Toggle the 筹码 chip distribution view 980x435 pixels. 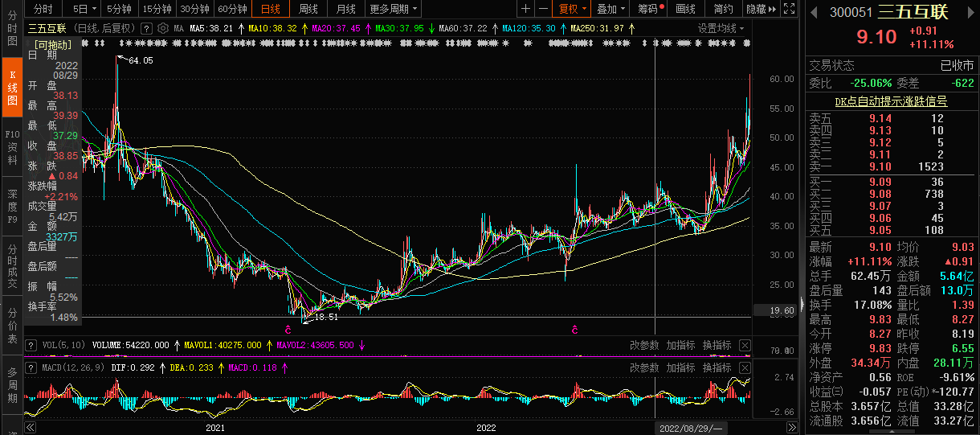tap(649, 9)
